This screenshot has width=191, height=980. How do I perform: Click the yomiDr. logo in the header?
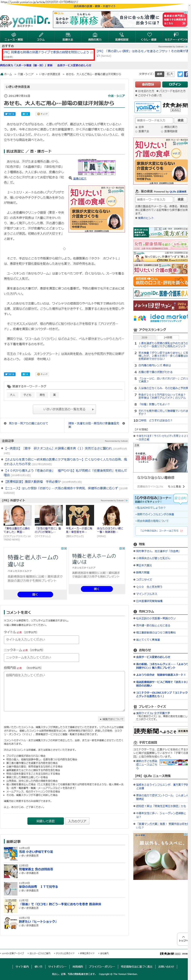pyautogui.click(x=26, y=20)
